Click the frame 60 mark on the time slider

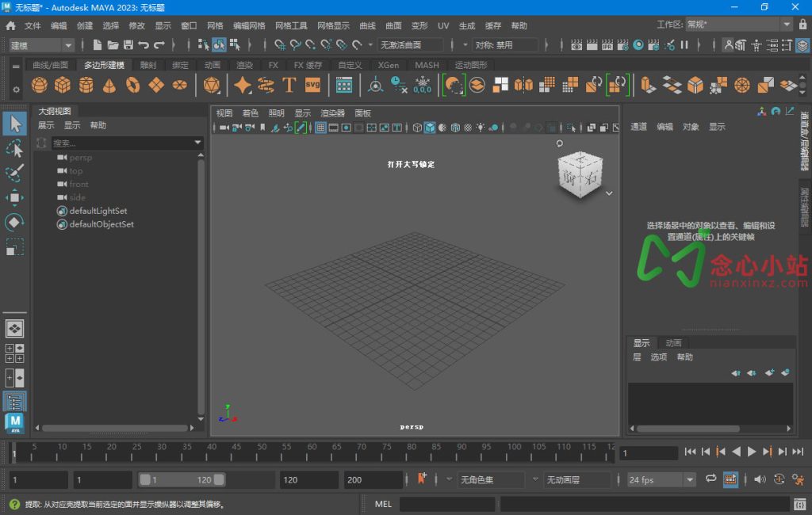(x=312, y=452)
